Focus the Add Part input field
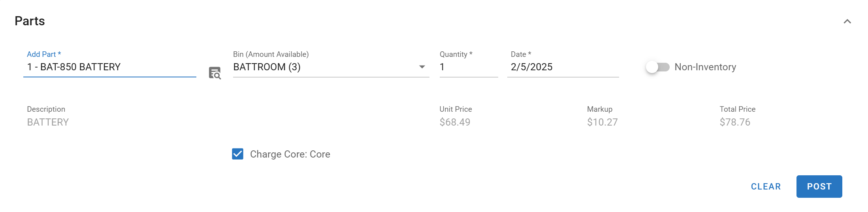Screen dimensions: 868x212 (109, 67)
